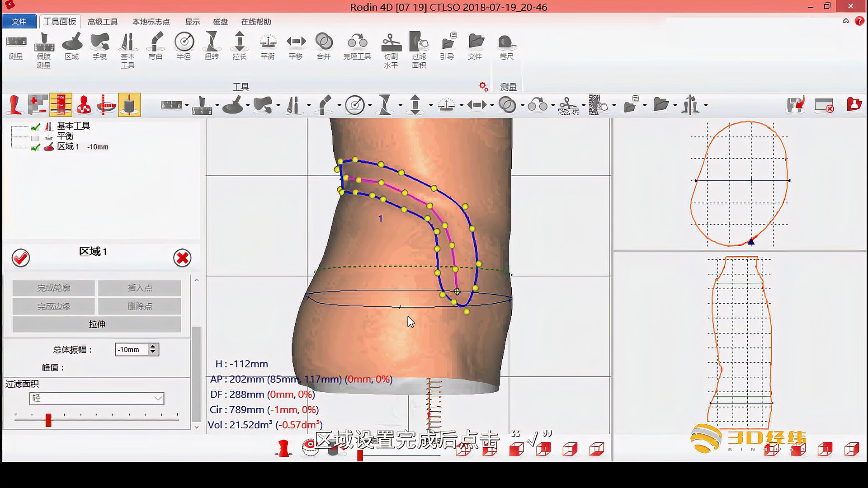Expand dropdown arrow next to quick-toolbar ruler tool
Screen dimensions: 868x488
tap(187, 105)
